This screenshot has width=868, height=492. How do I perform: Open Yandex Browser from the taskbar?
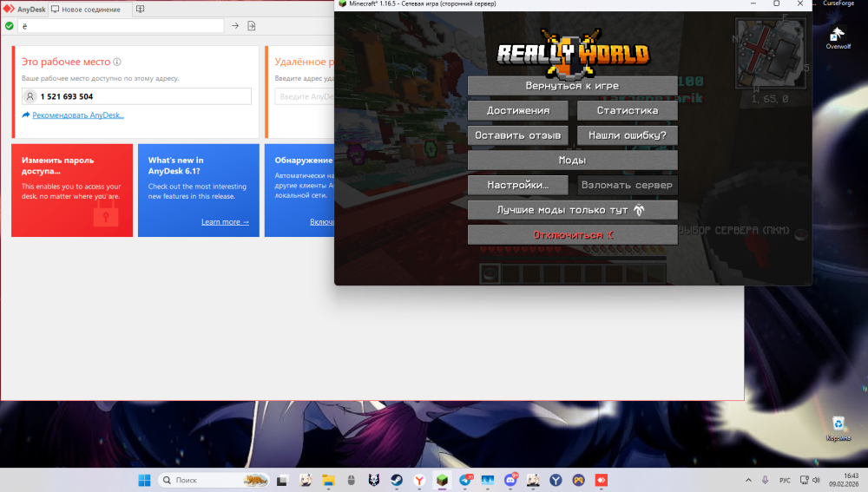click(419, 481)
